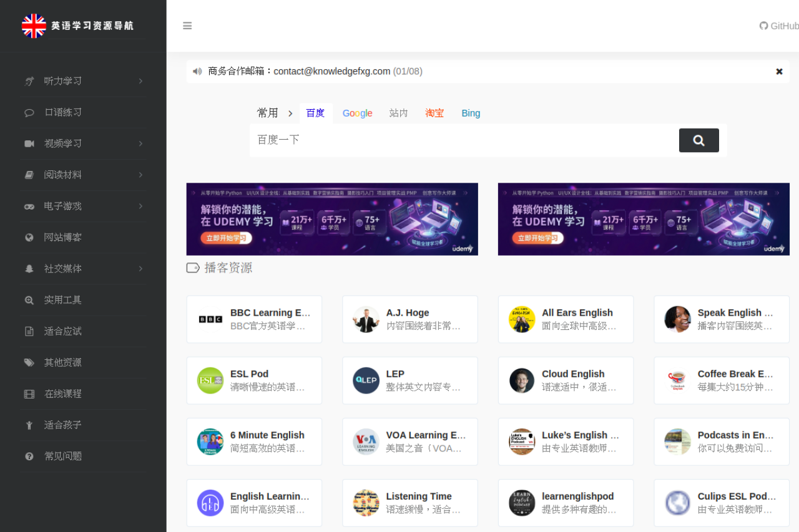The image size is (799, 532).
Task: Click the English Learning headphone icon
Action: [x=210, y=503]
